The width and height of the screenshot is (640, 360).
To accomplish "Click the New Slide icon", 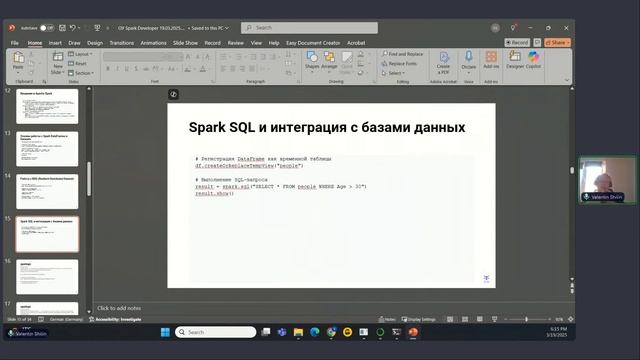I will click(x=58, y=57).
